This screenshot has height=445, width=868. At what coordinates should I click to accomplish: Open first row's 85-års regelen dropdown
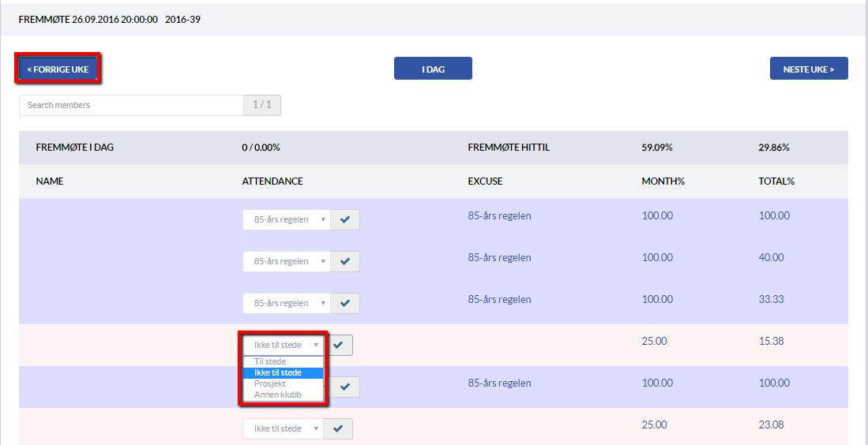287,219
